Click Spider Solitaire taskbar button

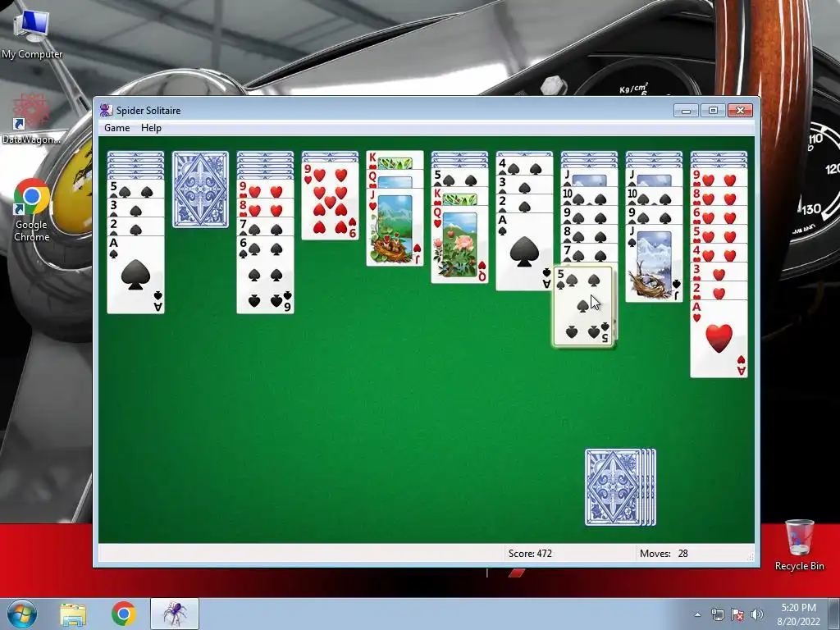pos(175,614)
